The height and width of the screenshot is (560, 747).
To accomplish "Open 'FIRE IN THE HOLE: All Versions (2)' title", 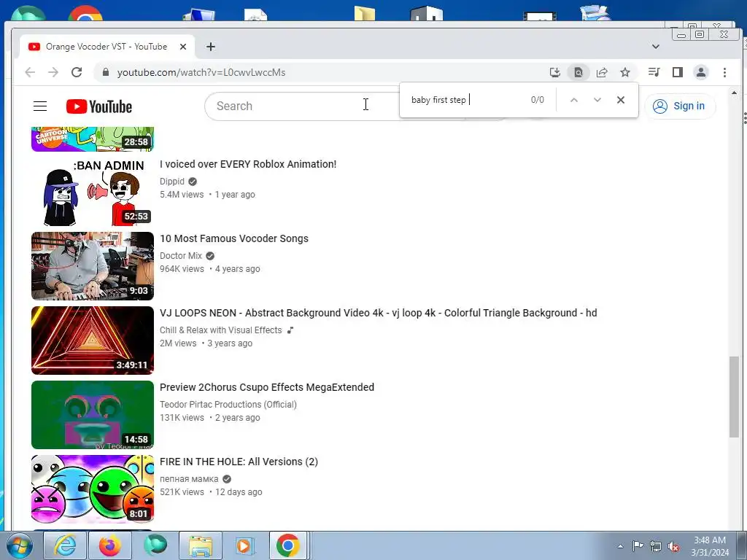I will coord(239,462).
